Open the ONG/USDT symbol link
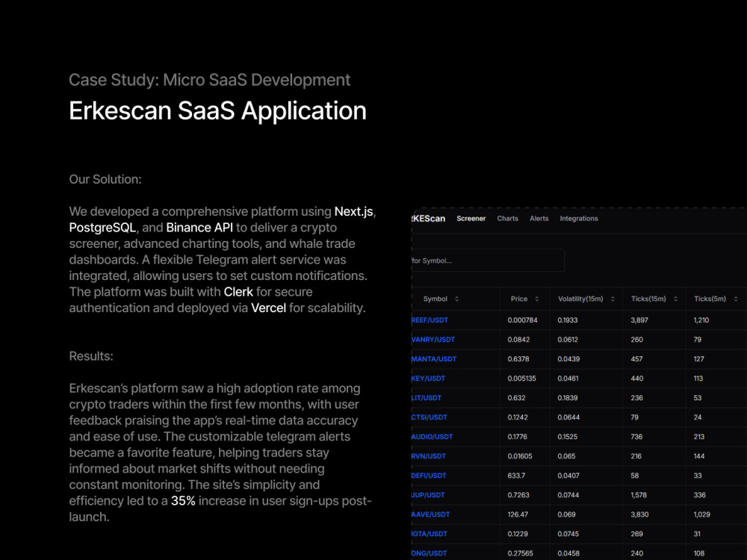Screen dimensions: 747x560 coord(430,553)
